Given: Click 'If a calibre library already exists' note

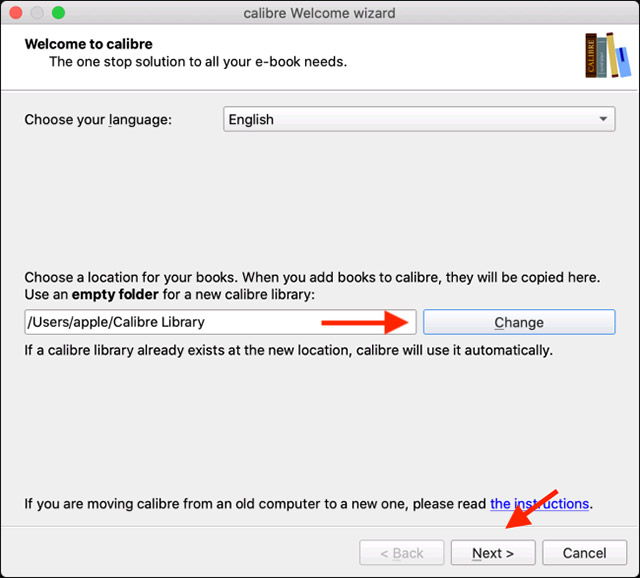Looking at the screenshot, I should tap(289, 350).
